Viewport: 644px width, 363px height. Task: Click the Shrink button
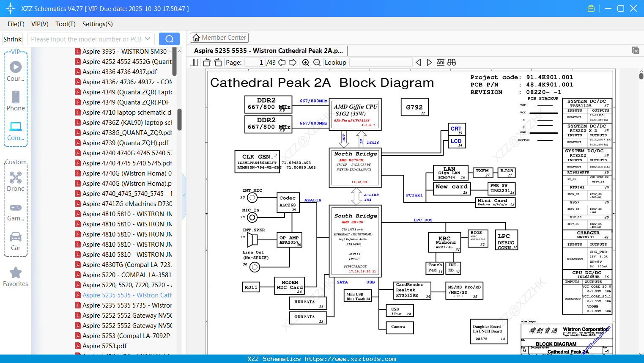(x=13, y=39)
